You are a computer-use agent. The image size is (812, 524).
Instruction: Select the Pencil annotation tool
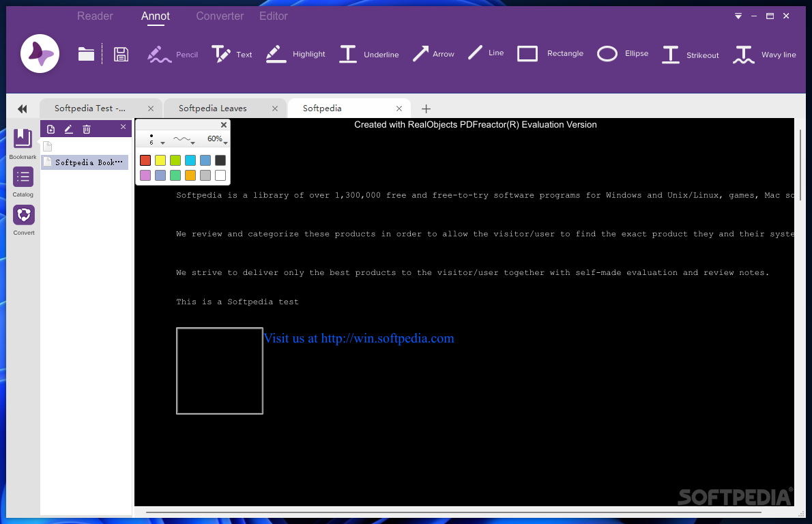click(x=173, y=55)
